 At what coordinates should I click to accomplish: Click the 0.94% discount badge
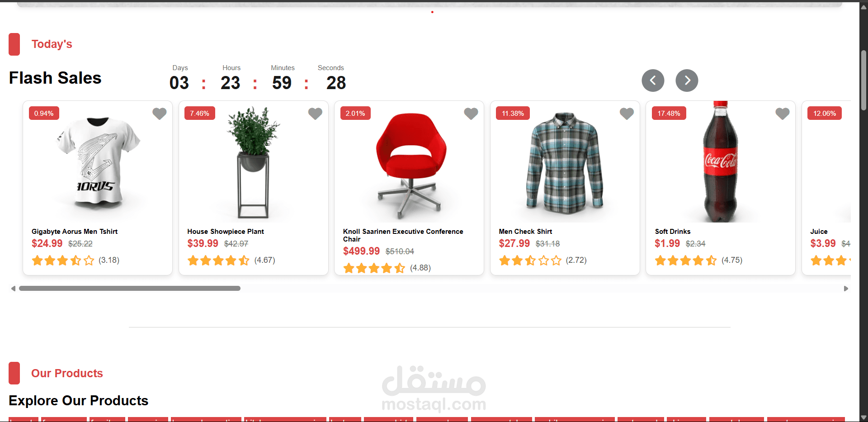point(44,113)
